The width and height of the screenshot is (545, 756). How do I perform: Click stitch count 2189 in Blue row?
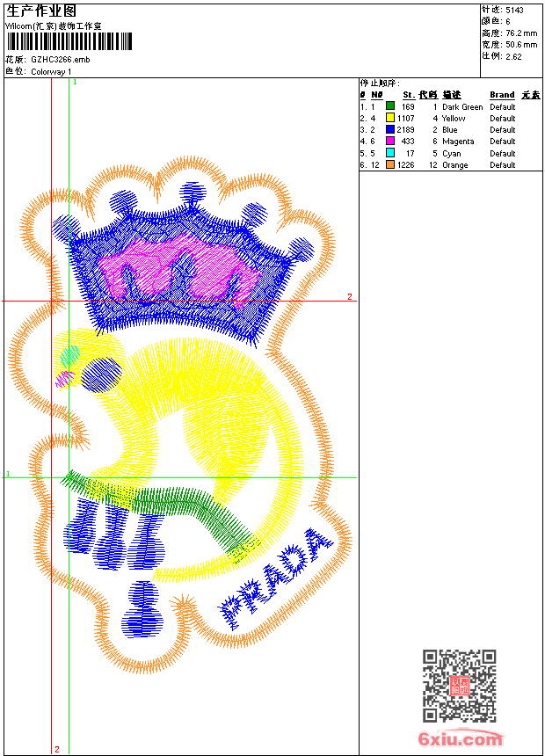pyautogui.click(x=405, y=130)
